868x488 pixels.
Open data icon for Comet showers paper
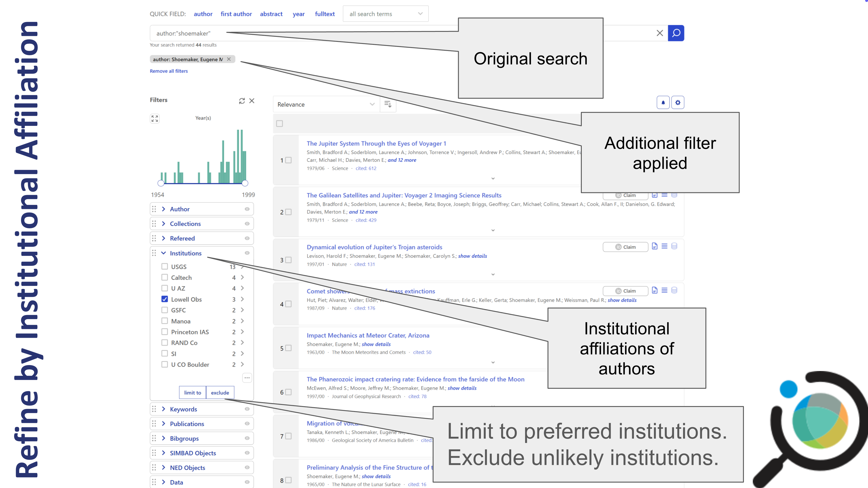pos(674,290)
